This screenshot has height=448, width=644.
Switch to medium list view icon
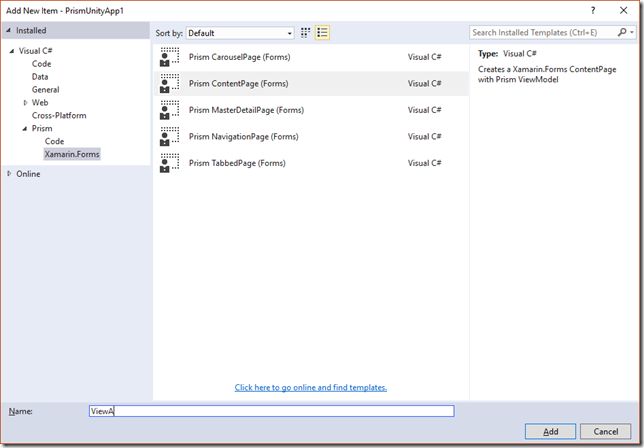322,33
